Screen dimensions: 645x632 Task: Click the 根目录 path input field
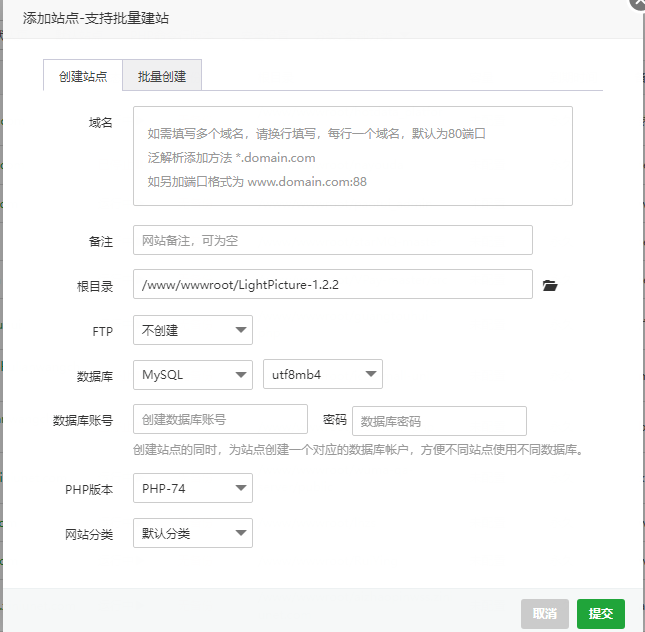tap(333, 284)
